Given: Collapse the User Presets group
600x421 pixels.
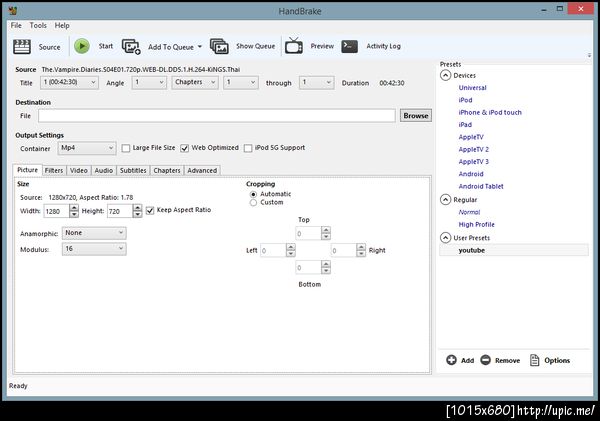Looking at the screenshot, I should point(445,238).
